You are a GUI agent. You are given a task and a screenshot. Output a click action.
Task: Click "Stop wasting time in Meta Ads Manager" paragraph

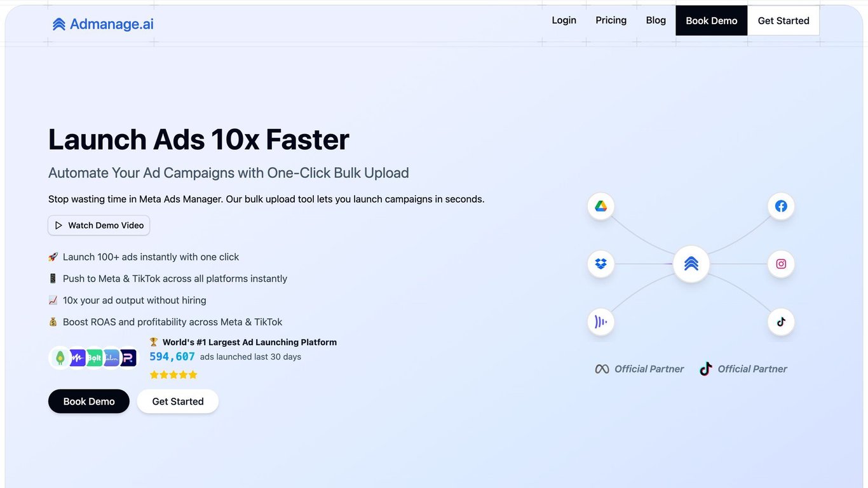(266, 199)
